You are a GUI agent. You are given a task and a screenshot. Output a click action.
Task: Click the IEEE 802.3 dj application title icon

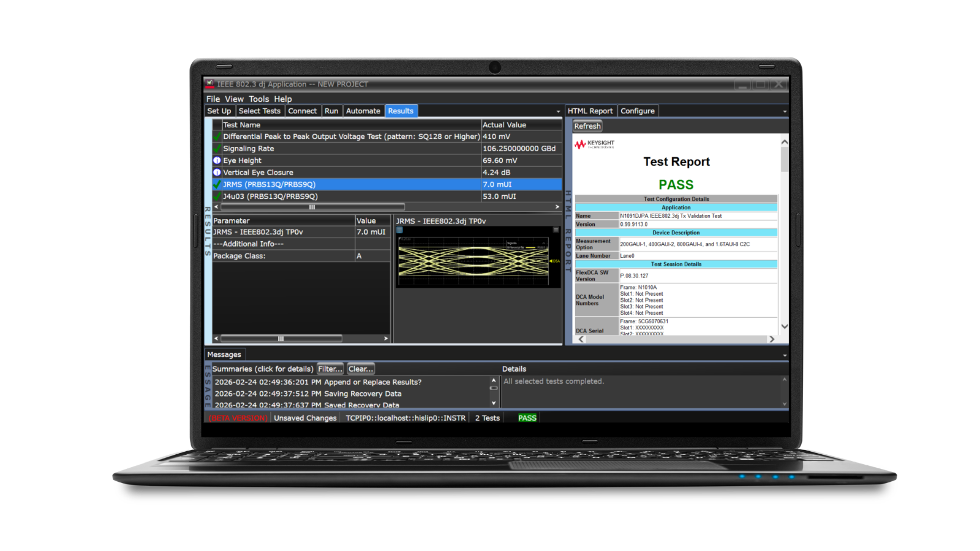point(209,84)
